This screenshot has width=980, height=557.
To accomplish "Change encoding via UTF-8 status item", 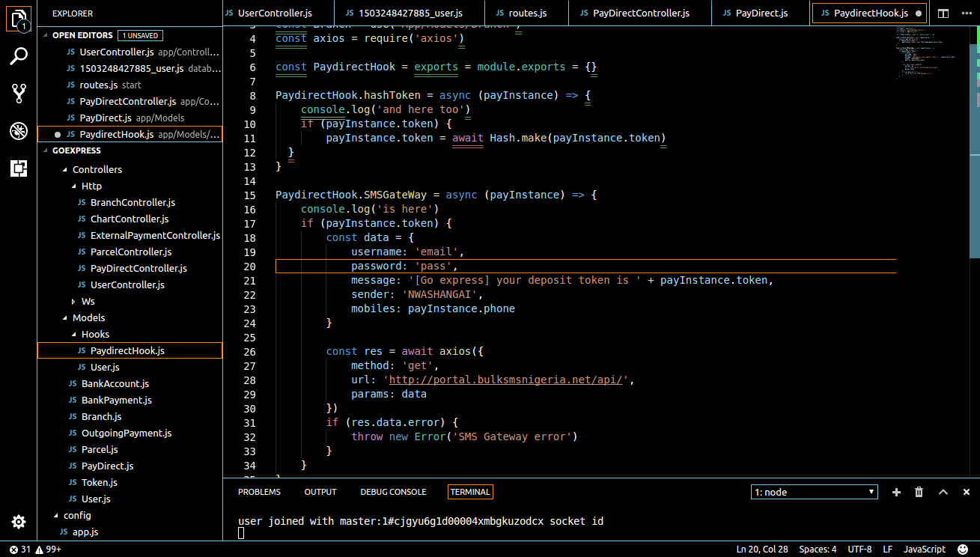I will [860, 550].
